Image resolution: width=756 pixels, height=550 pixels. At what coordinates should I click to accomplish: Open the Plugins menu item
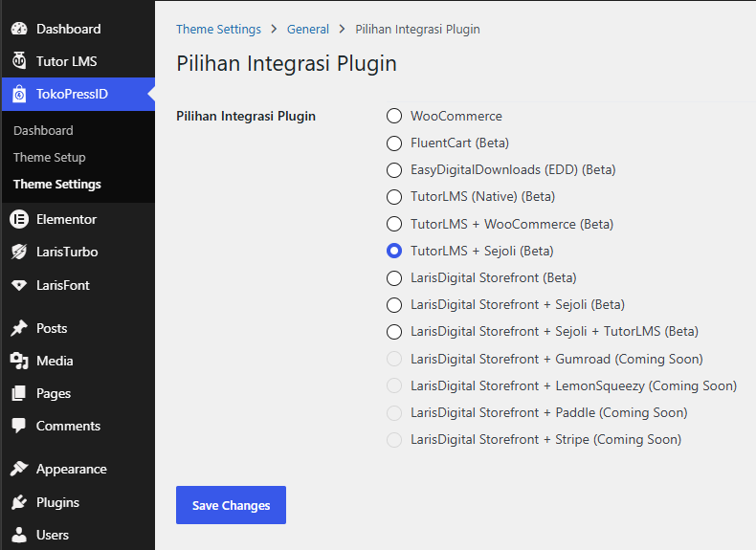point(78,502)
